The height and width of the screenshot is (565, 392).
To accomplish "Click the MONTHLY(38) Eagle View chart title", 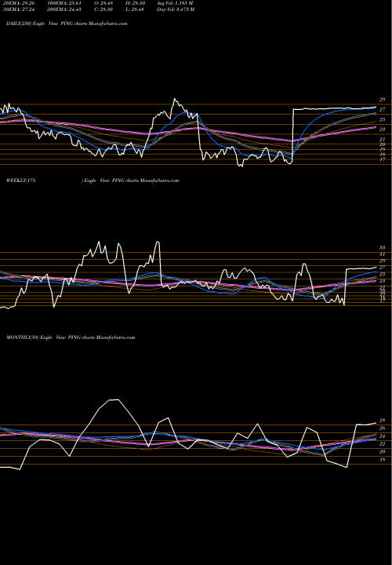I will [x=71, y=337].
